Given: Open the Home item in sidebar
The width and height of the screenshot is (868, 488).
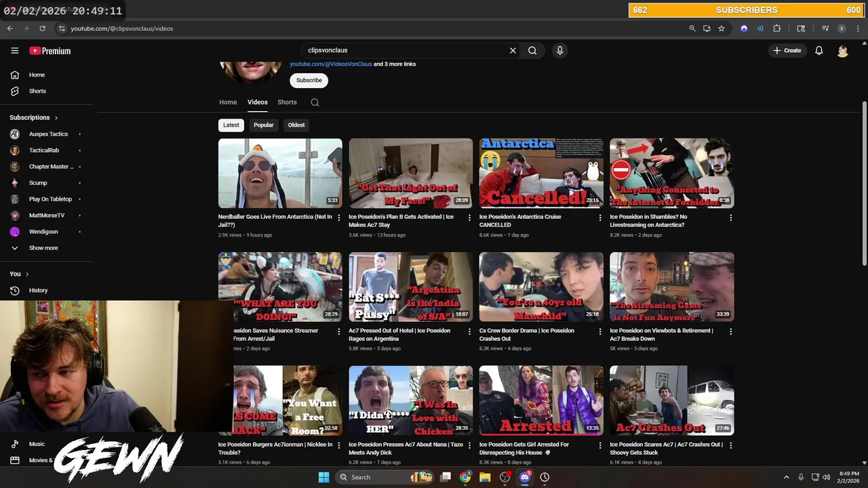Looking at the screenshot, I should pyautogui.click(x=46, y=75).
